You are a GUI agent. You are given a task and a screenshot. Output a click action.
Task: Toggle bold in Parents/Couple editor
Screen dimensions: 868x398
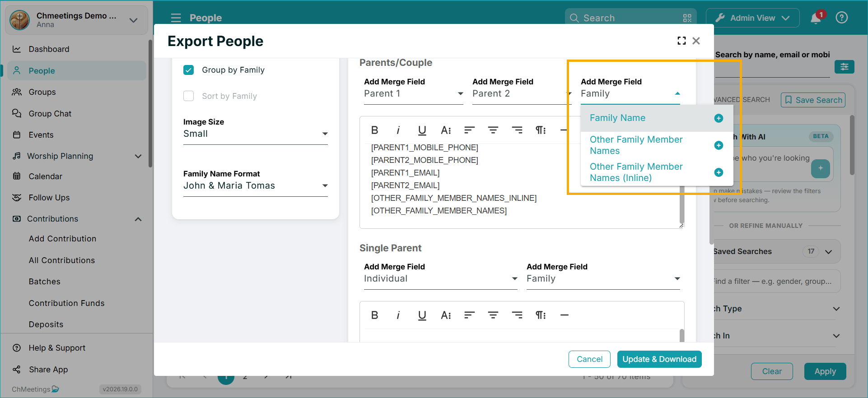coord(374,130)
